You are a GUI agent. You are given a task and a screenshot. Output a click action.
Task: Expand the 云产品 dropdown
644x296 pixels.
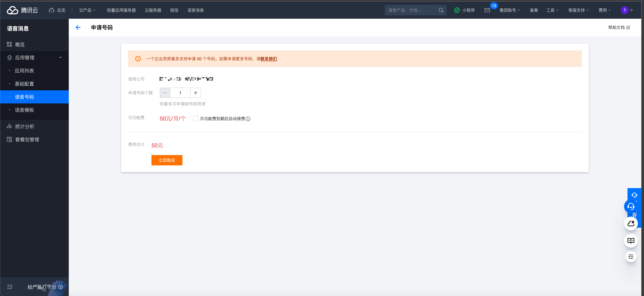click(87, 10)
